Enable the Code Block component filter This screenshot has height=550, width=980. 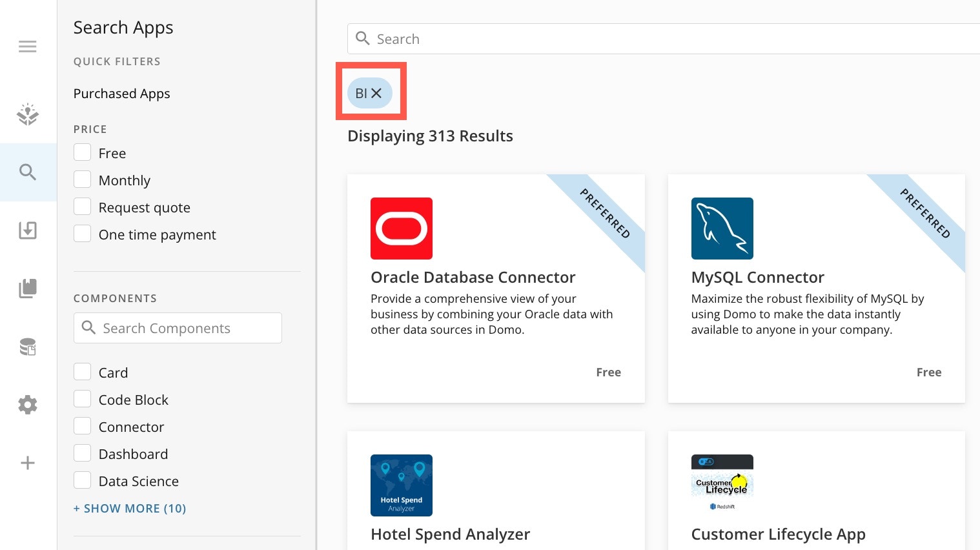point(82,399)
